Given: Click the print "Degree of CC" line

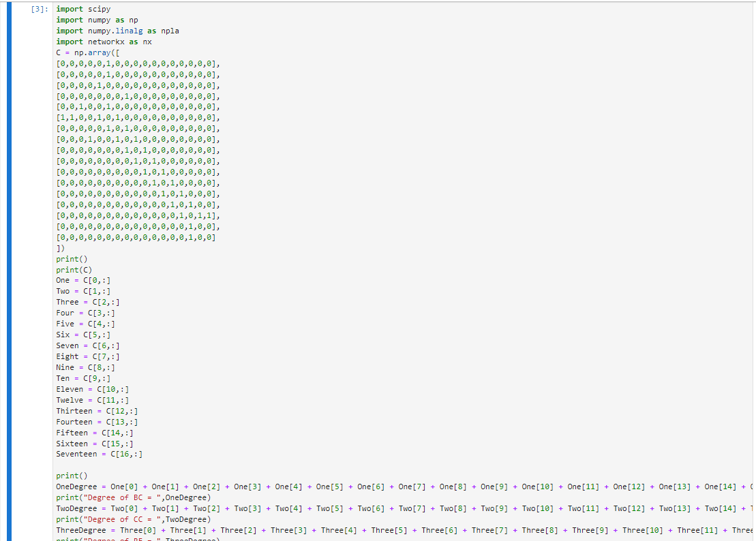Looking at the screenshot, I should coord(134,519).
